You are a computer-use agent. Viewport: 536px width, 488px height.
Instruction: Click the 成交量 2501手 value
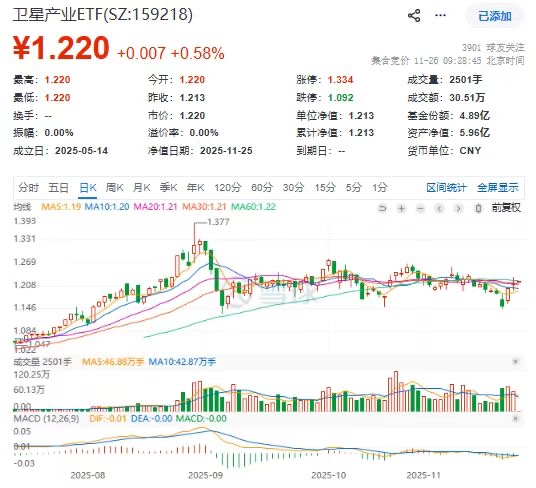click(x=466, y=80)
